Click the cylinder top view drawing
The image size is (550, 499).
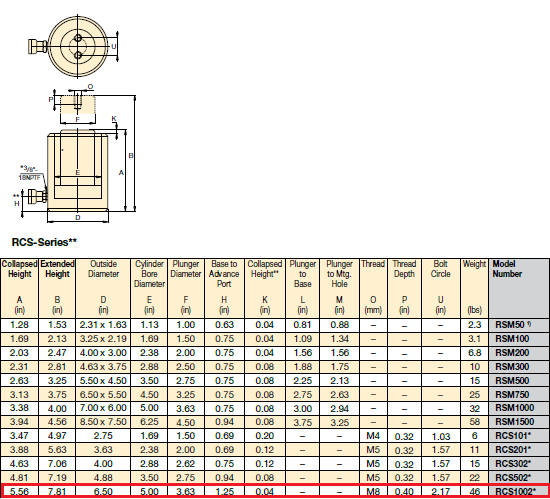coord(74,47)
